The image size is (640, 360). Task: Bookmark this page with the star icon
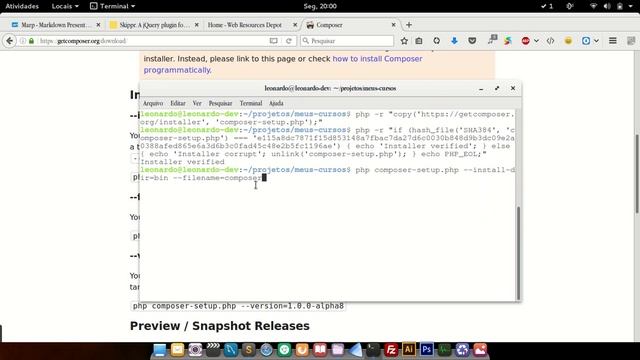[404, 41]
